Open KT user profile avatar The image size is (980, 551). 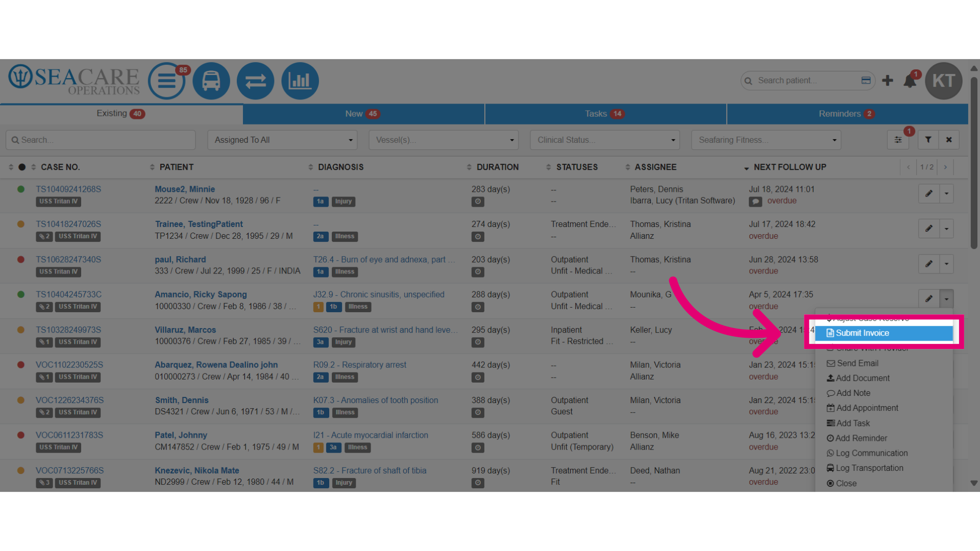tap(944, 81)
